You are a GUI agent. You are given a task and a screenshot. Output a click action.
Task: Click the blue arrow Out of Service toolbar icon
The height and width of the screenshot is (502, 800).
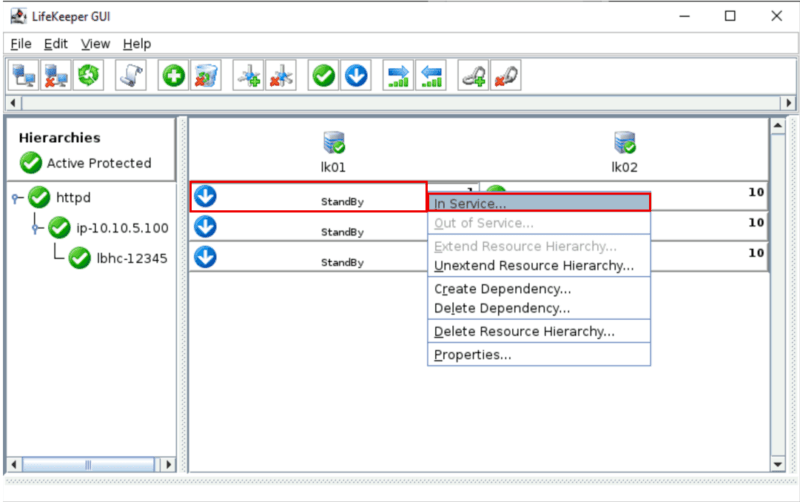click(x=356, y=75)
